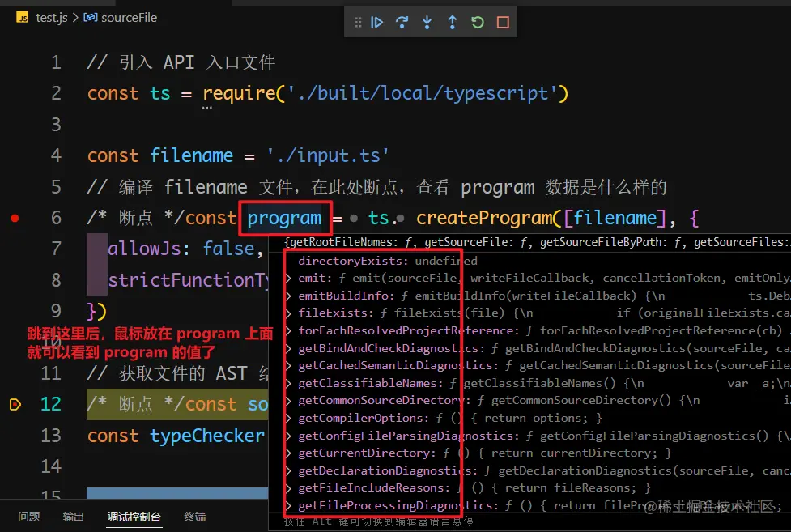791x532 pixels.
Task: Click strictFunctionTypes option on line 8
Action: [x=188, y=280]
